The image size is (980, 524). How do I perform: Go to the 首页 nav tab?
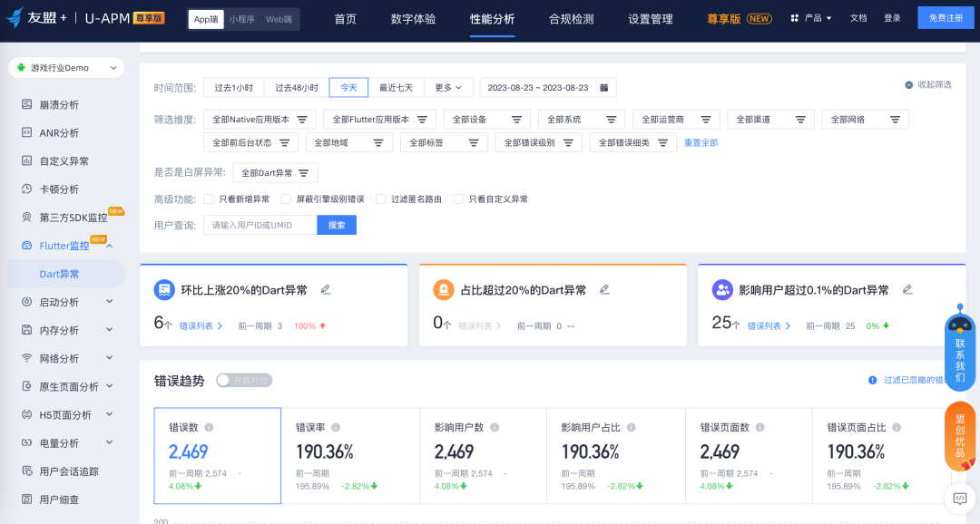coord(345,19)
